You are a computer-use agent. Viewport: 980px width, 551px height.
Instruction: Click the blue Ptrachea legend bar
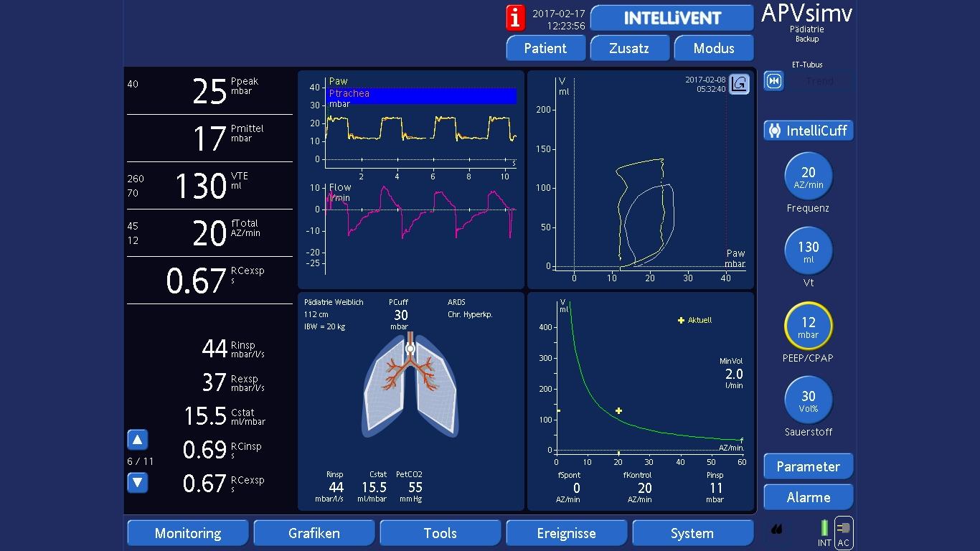(421, 96)
